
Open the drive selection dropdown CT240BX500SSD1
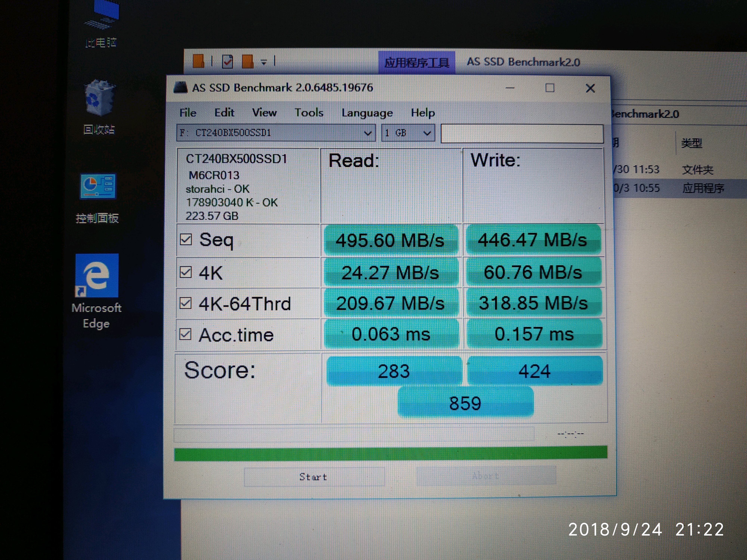[276, 133]
